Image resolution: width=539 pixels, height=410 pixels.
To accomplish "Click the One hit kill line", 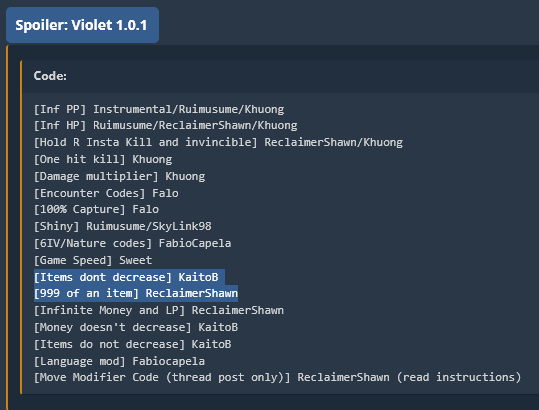I will [x=103, y=159].
